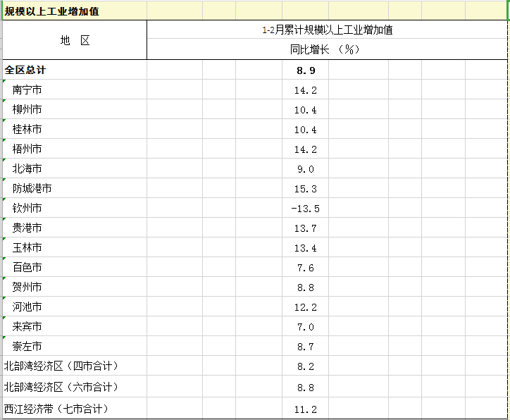
Task: Click the 11.2 value for 七市合计
Action: coord(306,409)
